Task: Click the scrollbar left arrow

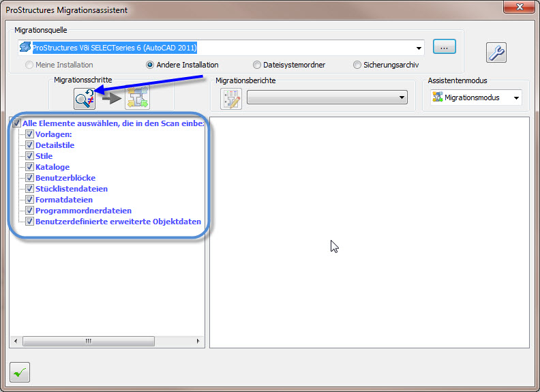Action: [16, 341]
